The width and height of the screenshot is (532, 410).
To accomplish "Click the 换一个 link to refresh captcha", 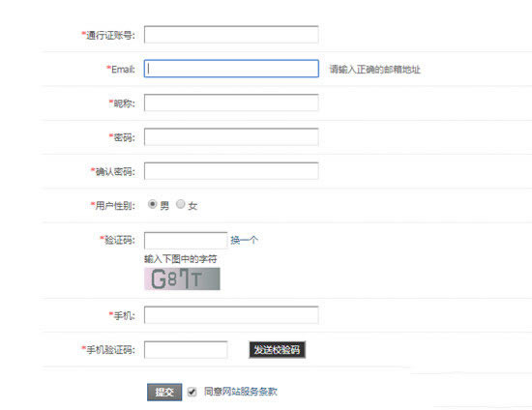I will click(x=245, y=241).
